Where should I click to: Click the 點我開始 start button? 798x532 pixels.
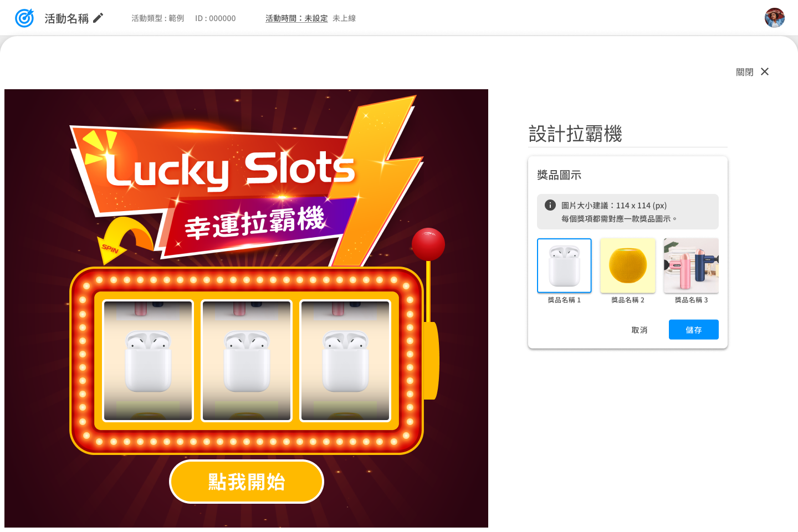(x=247, y=482)
